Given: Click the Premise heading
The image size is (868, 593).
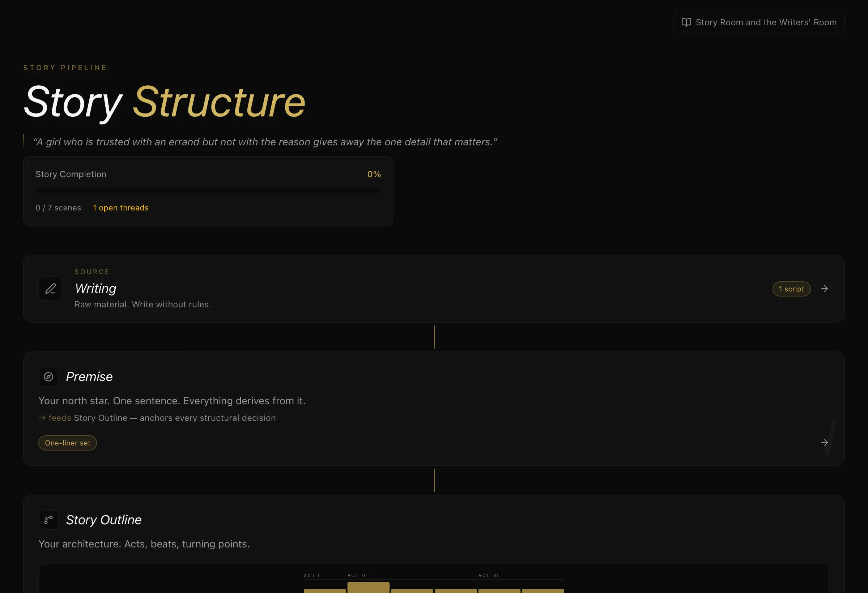Looking at the screenshot, I should click(89, 377).
